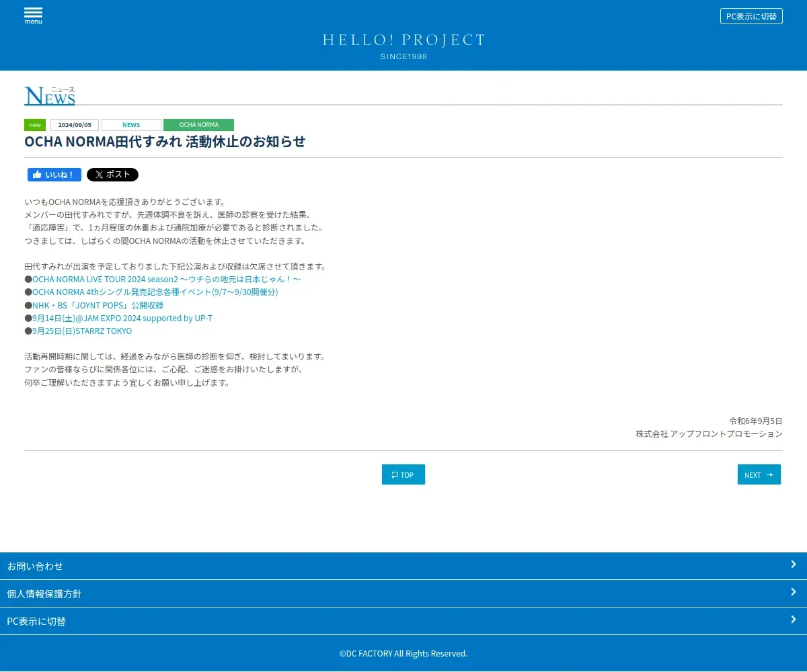Viewport: 807px width, 672px height.
Task: Click the chevron on 個人情報保護方針 row
Action: click(x=794, y=592)
